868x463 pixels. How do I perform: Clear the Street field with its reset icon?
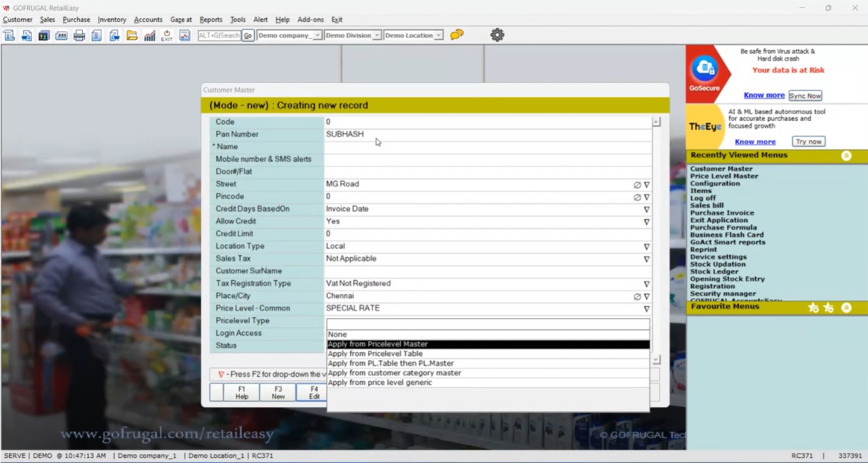coord(637,185)
